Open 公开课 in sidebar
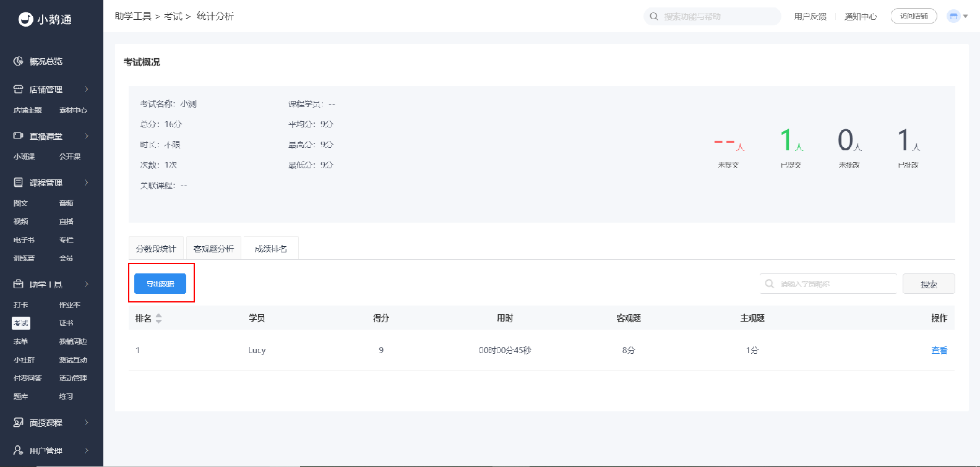Image resolution: width=980 pixels, height=467 pixels. coord(70,156)
